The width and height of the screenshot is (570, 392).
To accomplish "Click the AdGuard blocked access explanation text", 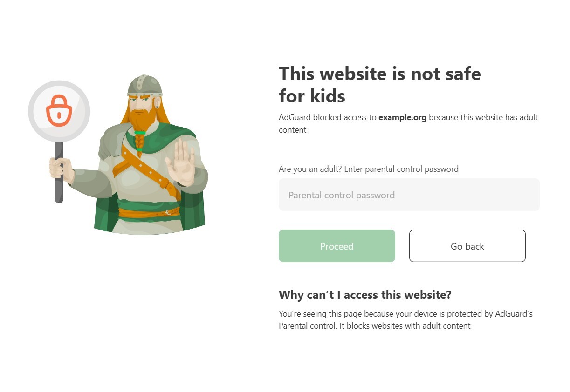I will [408, 123].
